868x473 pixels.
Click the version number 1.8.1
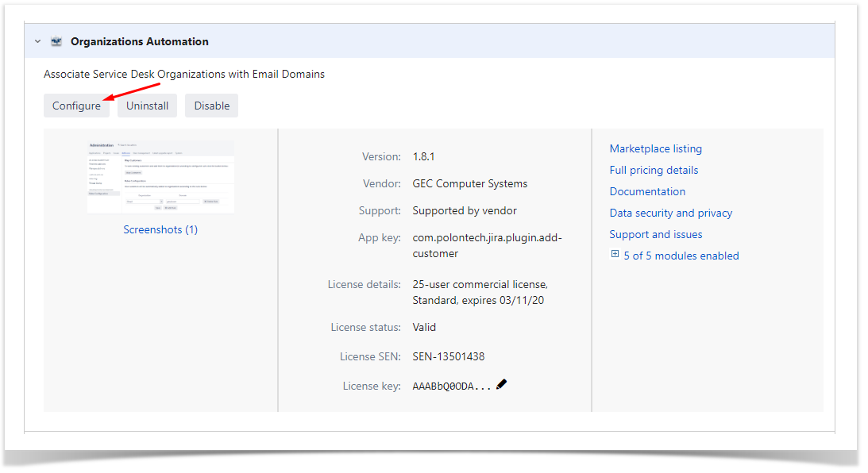click(x=423, y=156)
